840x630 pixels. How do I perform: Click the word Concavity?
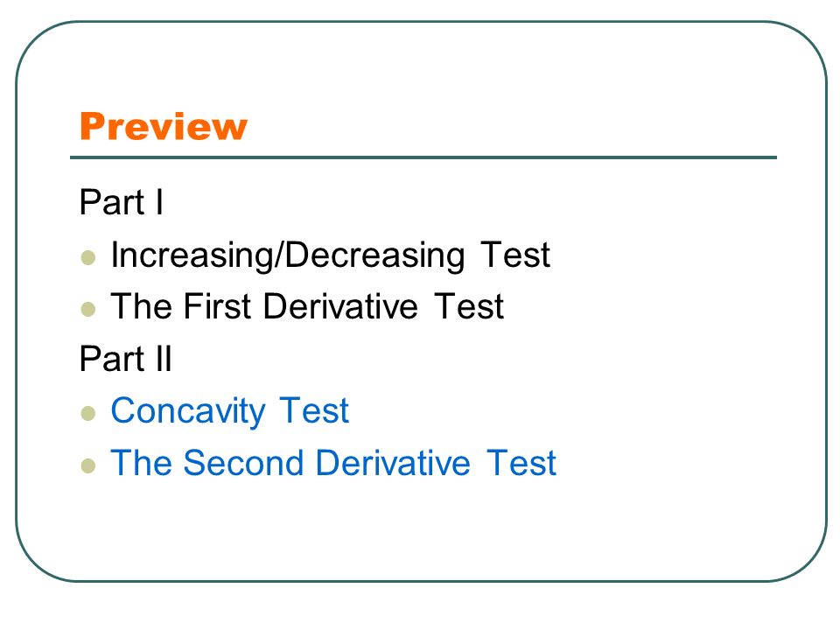[x=188, y=412]
